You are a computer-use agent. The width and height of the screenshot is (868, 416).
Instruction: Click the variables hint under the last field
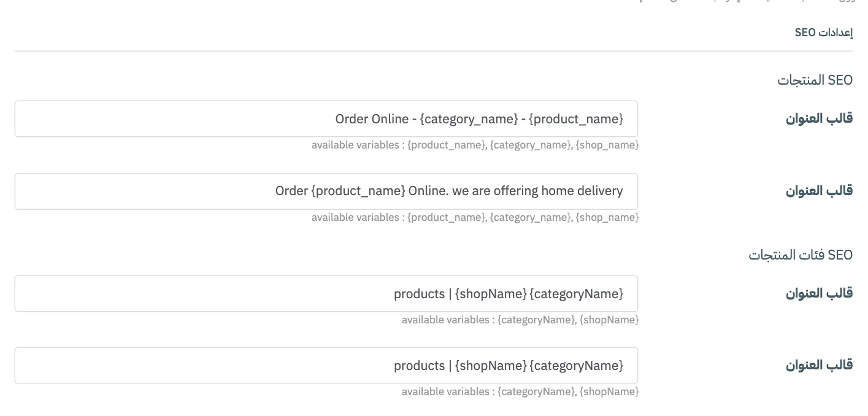(520, 391)
